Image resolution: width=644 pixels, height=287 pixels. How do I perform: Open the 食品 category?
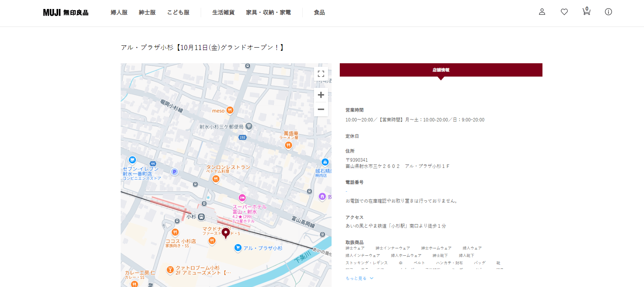coord(319,12)
